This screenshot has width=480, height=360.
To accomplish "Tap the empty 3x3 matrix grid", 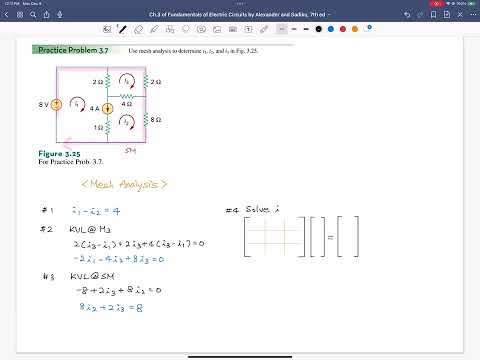I will 274,237.
